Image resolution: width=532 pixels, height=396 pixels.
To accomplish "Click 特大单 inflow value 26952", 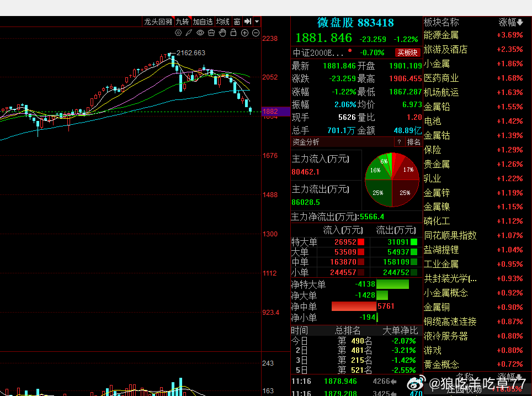I will [x=345, y=242].
